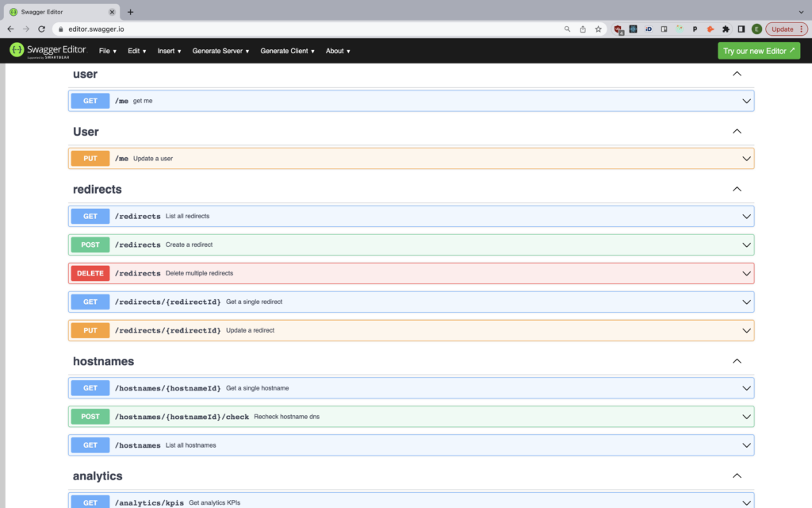Open the extensions puzzle piece icon
Image resolution: width=812 pixels, height=508 pixels.
[726, 29]
